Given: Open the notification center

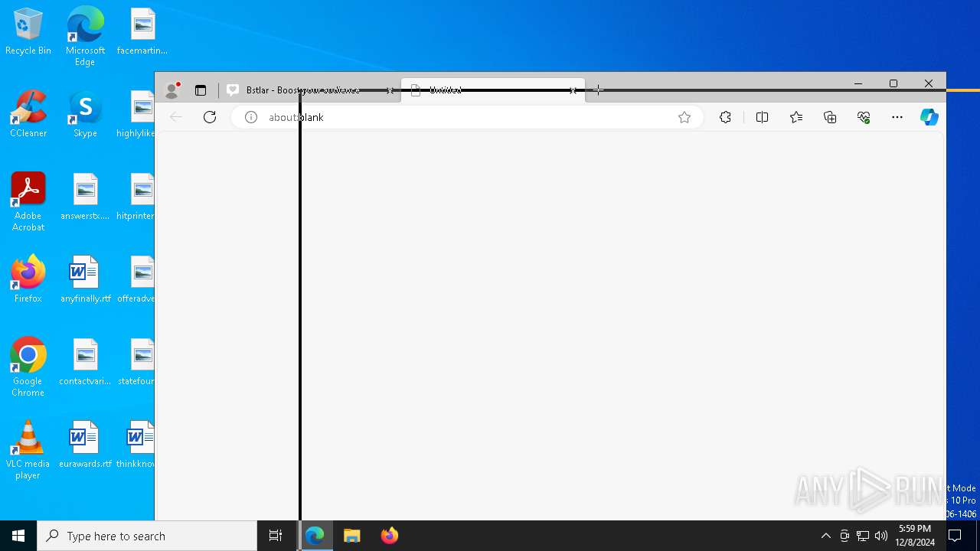Looking at the screenshot, I should click(x=955, y=536).
